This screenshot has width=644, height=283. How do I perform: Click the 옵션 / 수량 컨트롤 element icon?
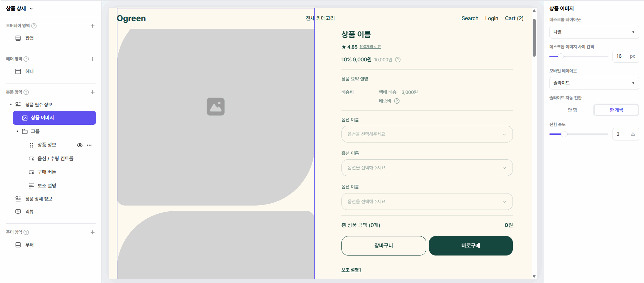pyautogui.click(x=32, y=159)
